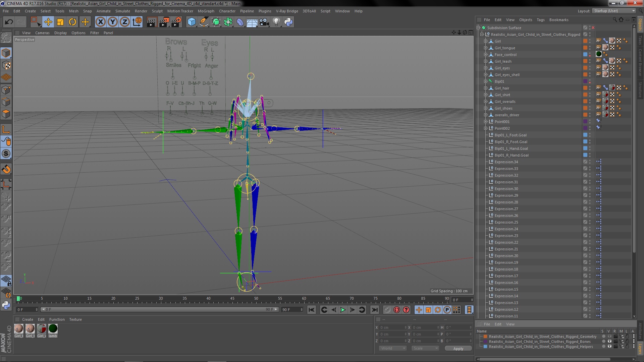
Task: Click Make Editable icon in left palette
Action: click(x=6, y=38)
